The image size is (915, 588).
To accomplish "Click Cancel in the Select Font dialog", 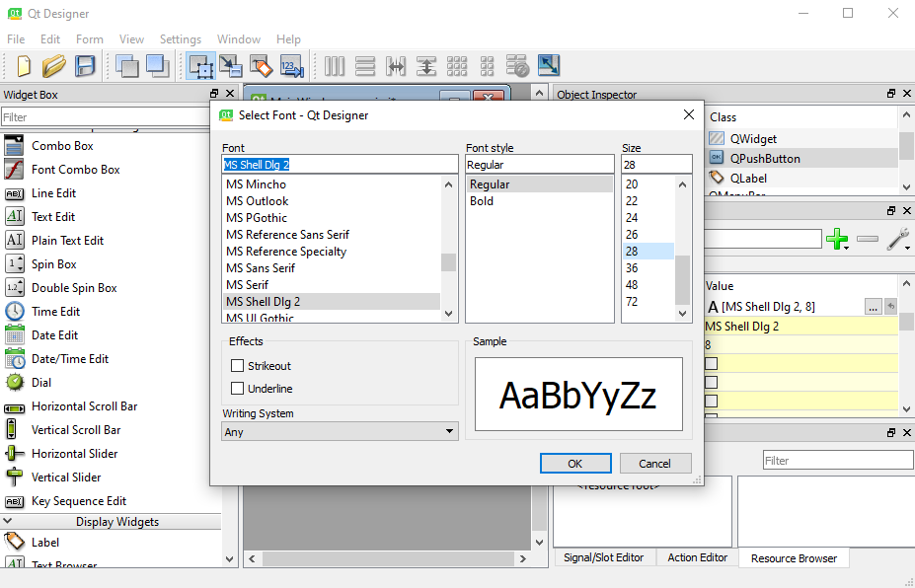I will [x=655, y=463].
